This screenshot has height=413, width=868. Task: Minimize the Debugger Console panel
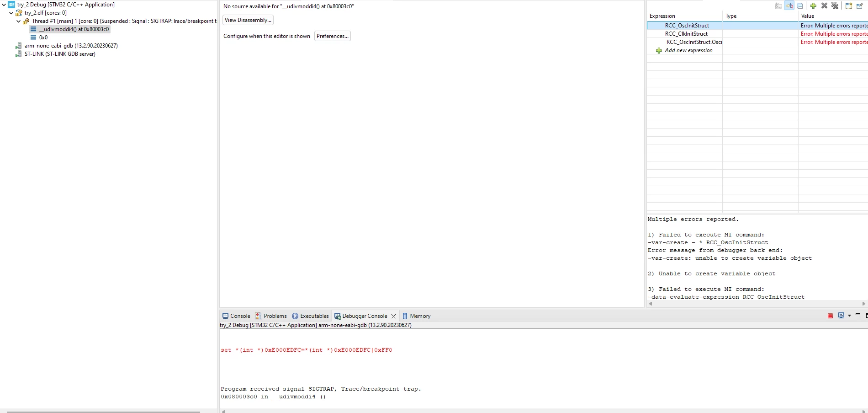(x=858, y=315)
